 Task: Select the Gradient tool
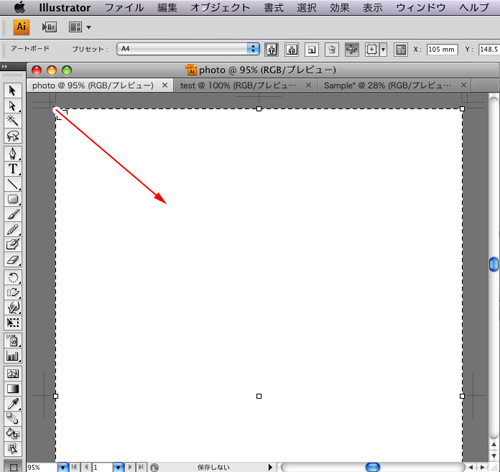coord(13,389)
